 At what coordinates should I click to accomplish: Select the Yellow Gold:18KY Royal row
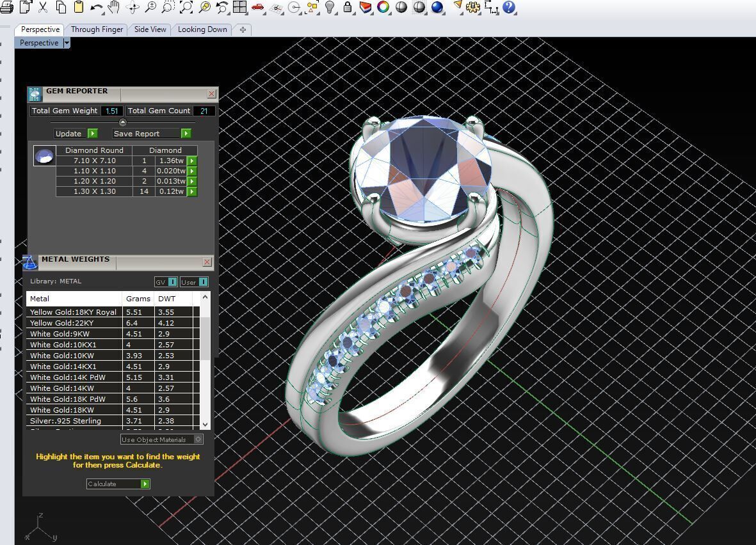pos(113,312)
